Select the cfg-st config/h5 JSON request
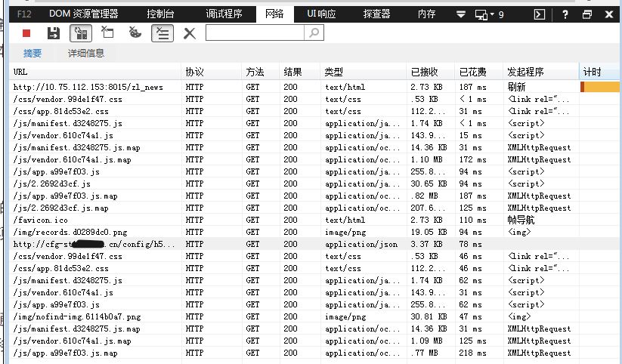 pyautogui.click(x=94, y=244)
